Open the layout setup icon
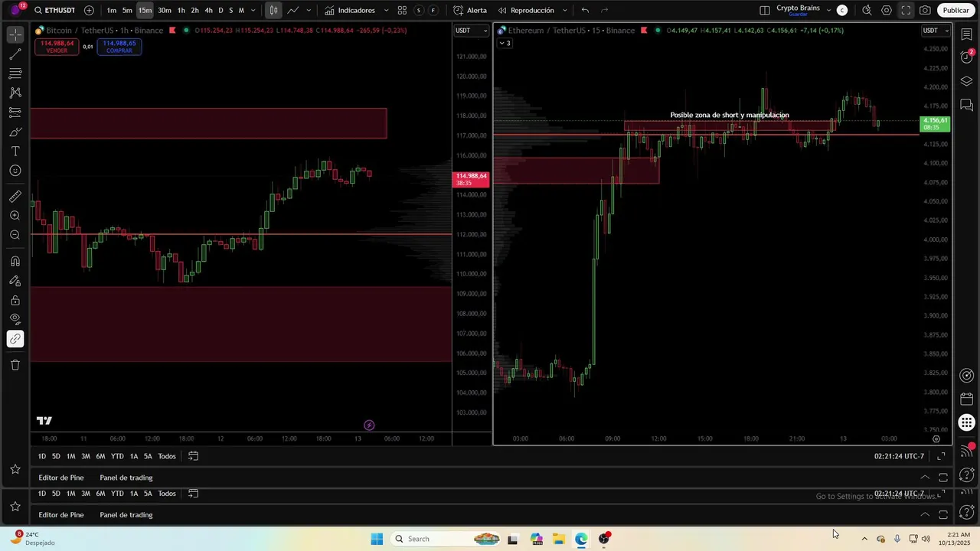The image size is (980, 551). point(765,10)
